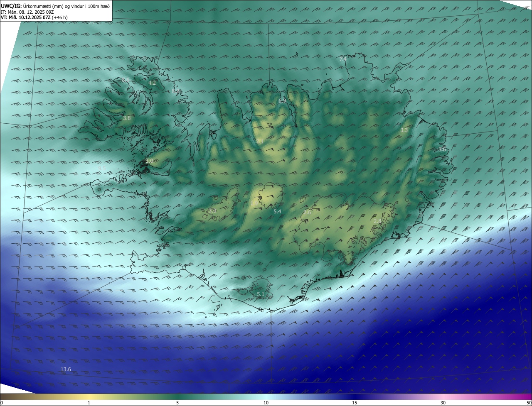
Task: Click the colorbar tick labeled 30
Action: (443, 403)
